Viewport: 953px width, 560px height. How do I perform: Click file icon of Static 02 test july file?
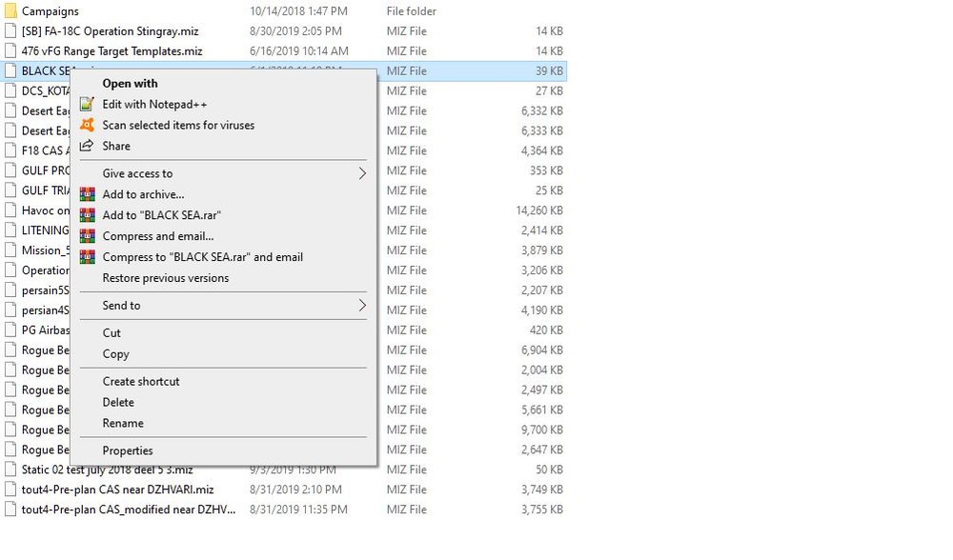point(10,470)
